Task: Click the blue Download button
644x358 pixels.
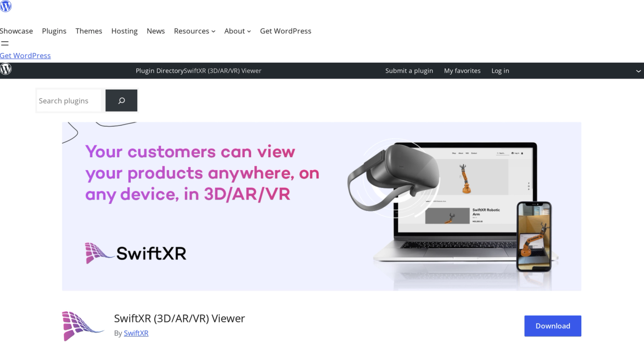Action: (x=553, y=326)
